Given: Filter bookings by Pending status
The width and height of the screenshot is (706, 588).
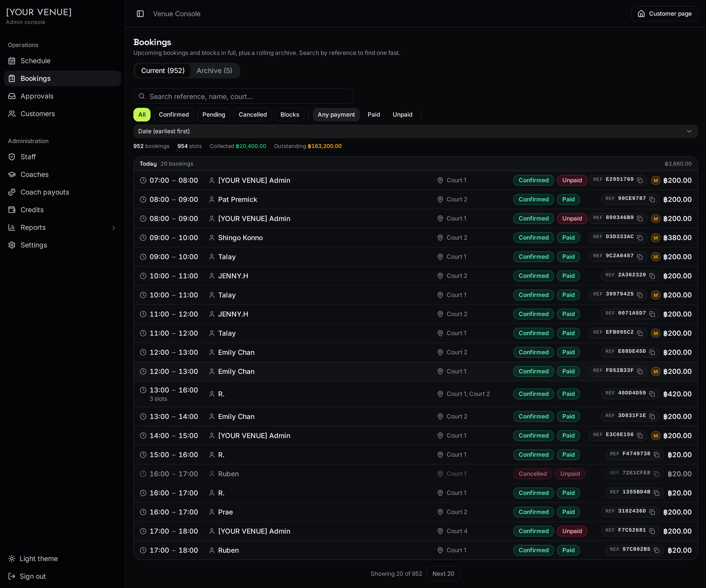Looking at the screenshot, I should tap(214, 115).
